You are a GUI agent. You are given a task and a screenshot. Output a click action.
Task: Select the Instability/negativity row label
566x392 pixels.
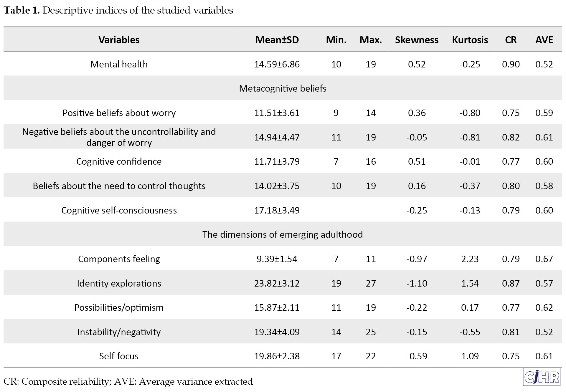click(x=119, y=332)
